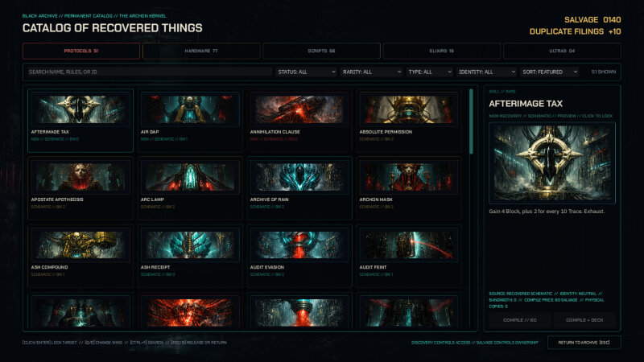The height and width of the screenshot is (362, 644).
Task: Switch to the Hardware tab
Action: (201, 51)
